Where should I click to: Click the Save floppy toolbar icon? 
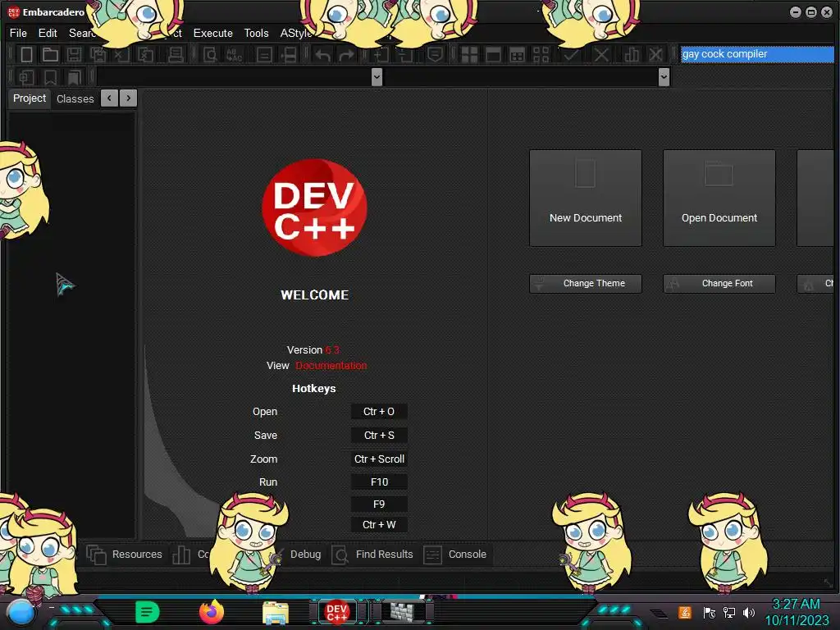tap(75, 54)
